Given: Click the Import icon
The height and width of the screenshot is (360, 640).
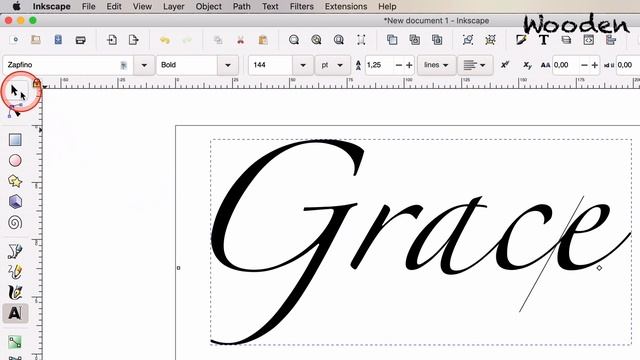Looking at the screenshot, I should 111,40.
